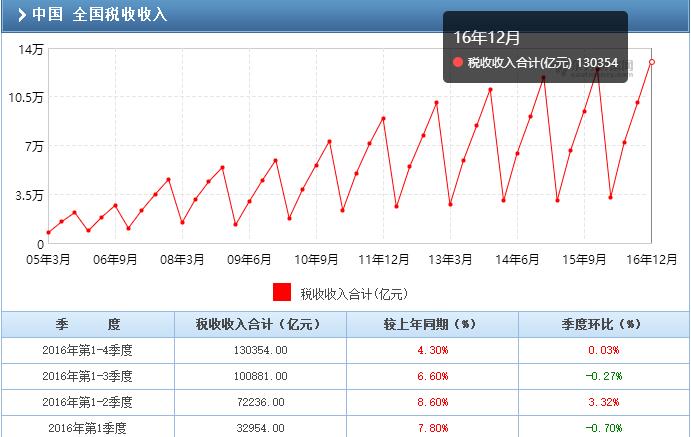The height and width of the screenshot is (437, 691).
Task: Click the 较上年同期（%） column header
Action: [x=432, y=325]
